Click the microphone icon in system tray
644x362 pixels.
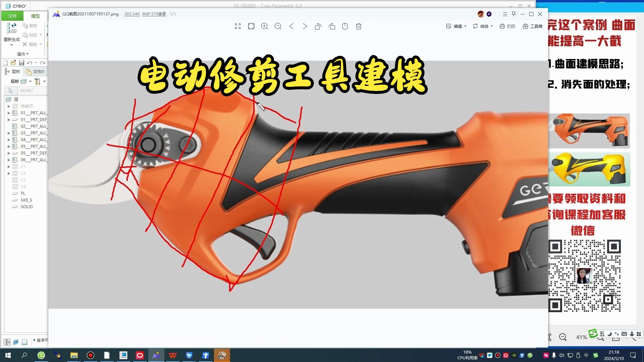tap(554, 355)
